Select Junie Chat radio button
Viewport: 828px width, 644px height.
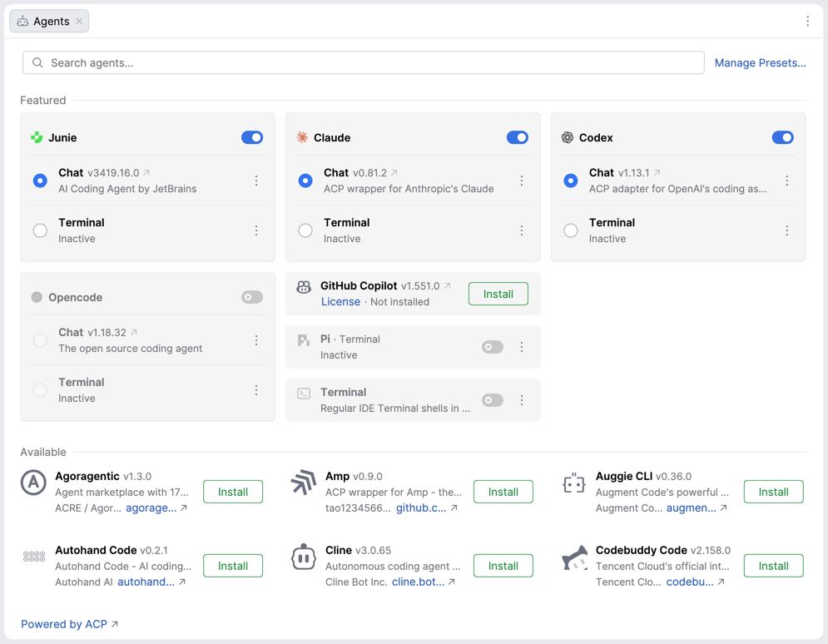(x=40, y=181)
